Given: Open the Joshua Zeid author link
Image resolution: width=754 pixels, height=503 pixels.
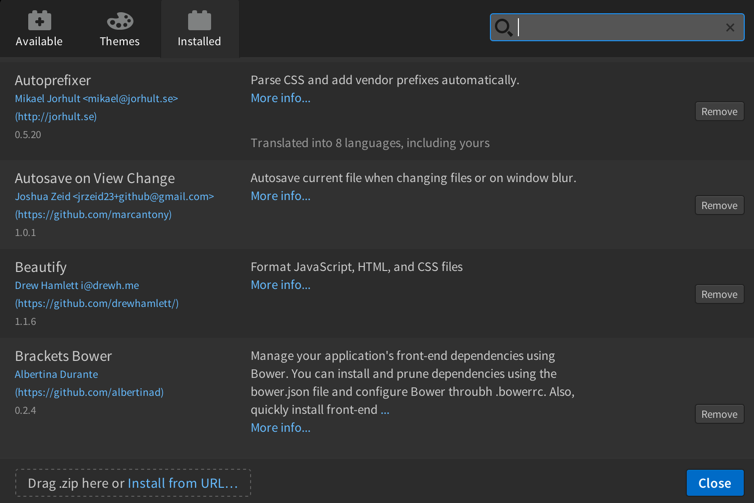Looking at the screenshot, I should pos(114,197).
